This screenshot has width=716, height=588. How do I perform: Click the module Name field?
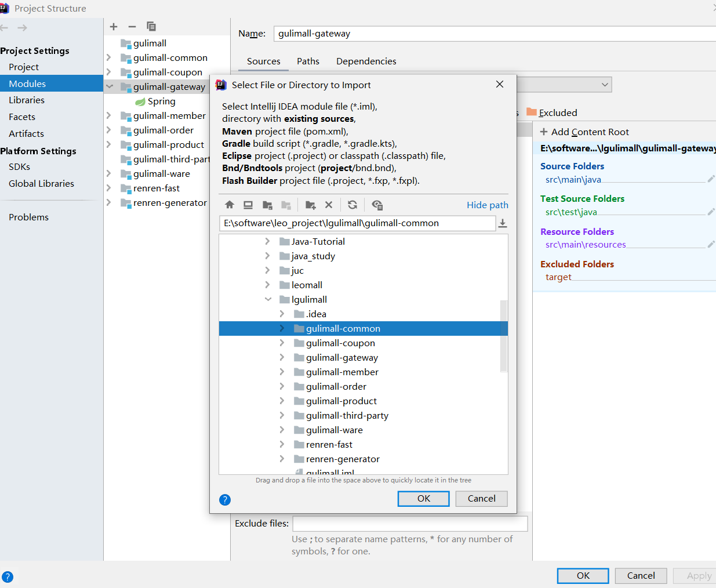coord(495,34)
